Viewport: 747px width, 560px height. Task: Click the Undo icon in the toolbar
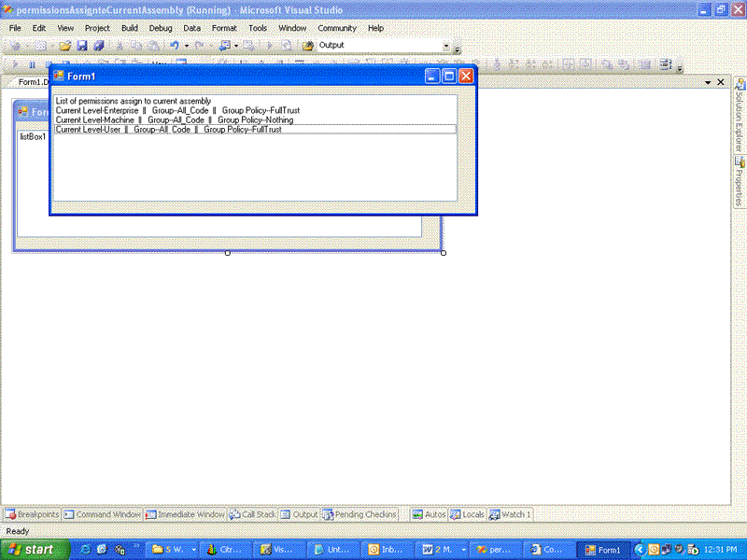pos(176,47)
